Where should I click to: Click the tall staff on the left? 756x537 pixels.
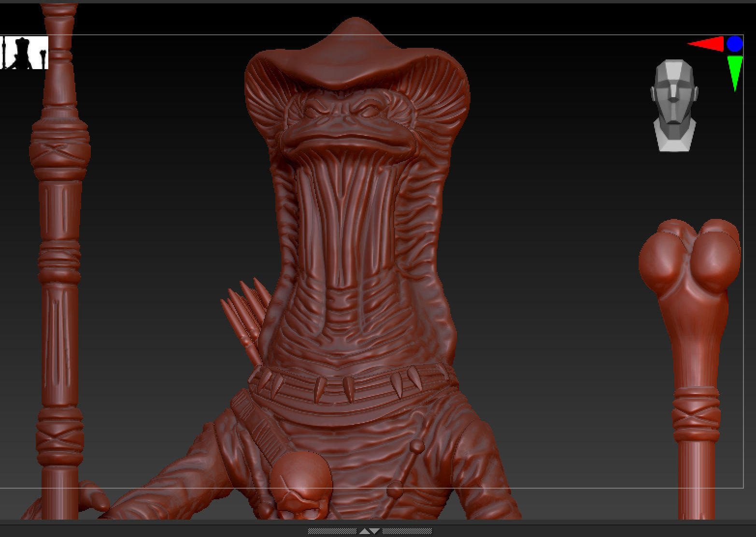[x=60, y=261]
